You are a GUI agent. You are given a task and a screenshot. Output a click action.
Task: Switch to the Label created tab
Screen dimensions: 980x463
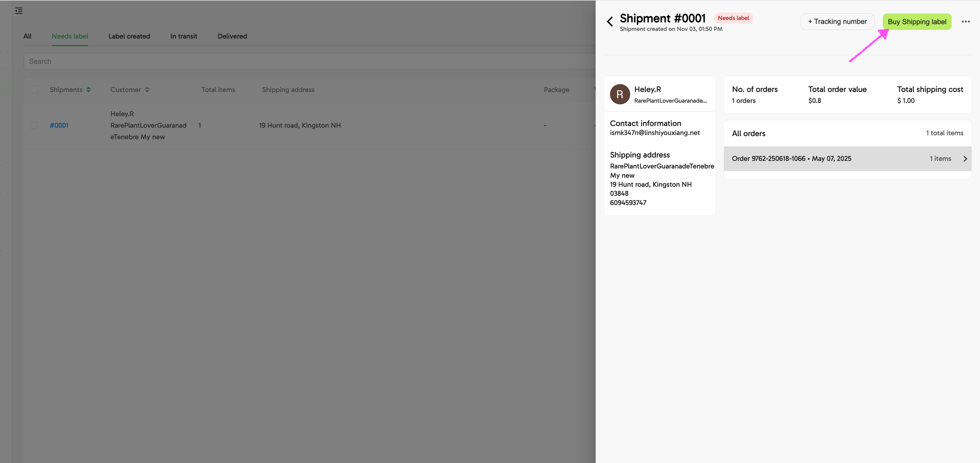pos(129,36)
